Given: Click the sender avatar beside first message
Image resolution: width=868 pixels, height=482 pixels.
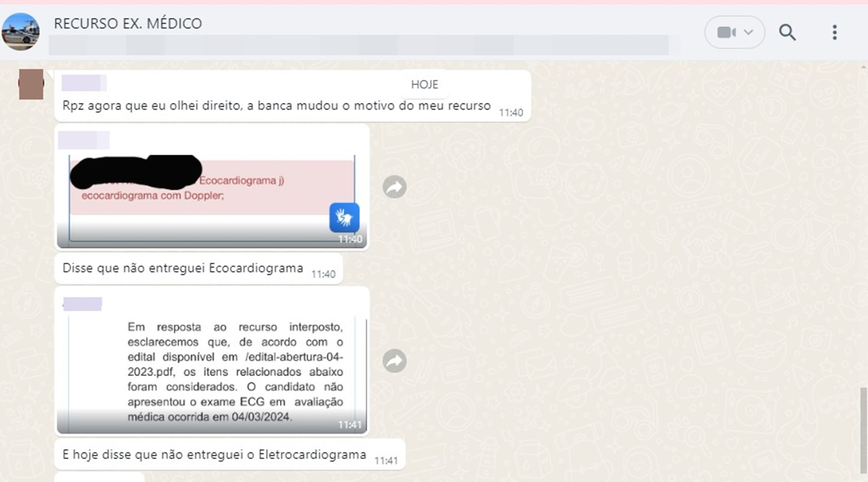Looking at the screenshot, I should pos(31,84).
